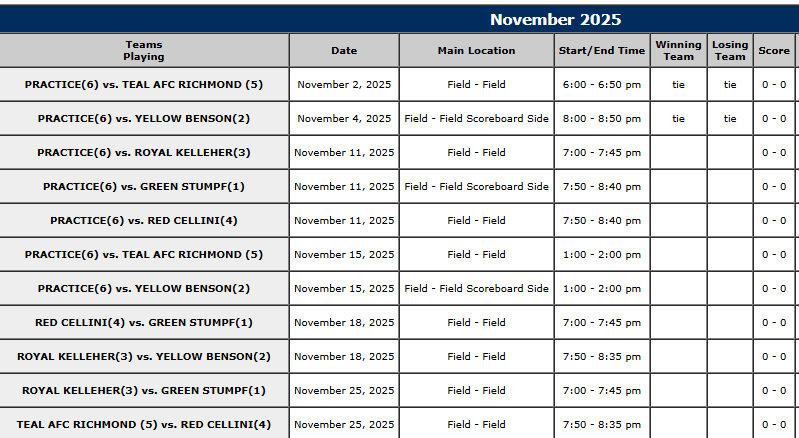Select the November 4, 2025 date cell

[x=344, y=119]
